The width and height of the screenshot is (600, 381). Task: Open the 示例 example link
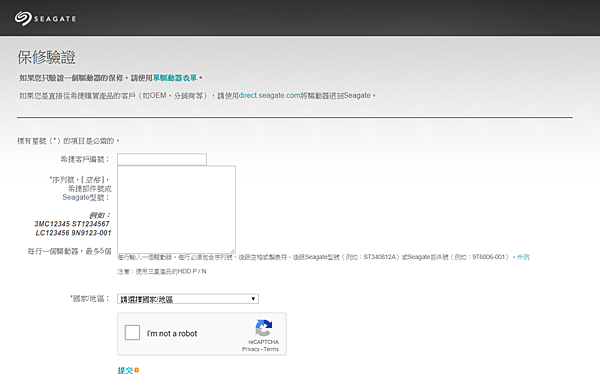[523, 257]
